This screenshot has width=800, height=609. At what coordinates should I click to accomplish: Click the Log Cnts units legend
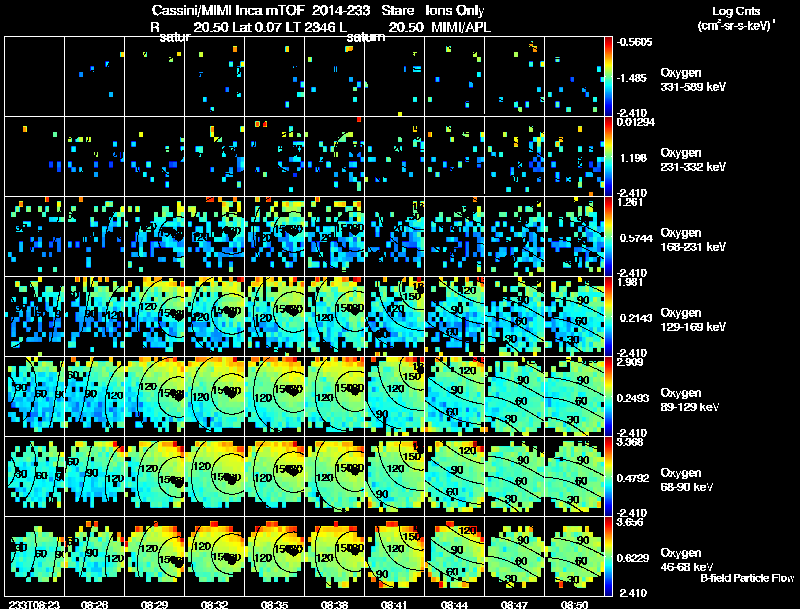click(x=736, y=18)
